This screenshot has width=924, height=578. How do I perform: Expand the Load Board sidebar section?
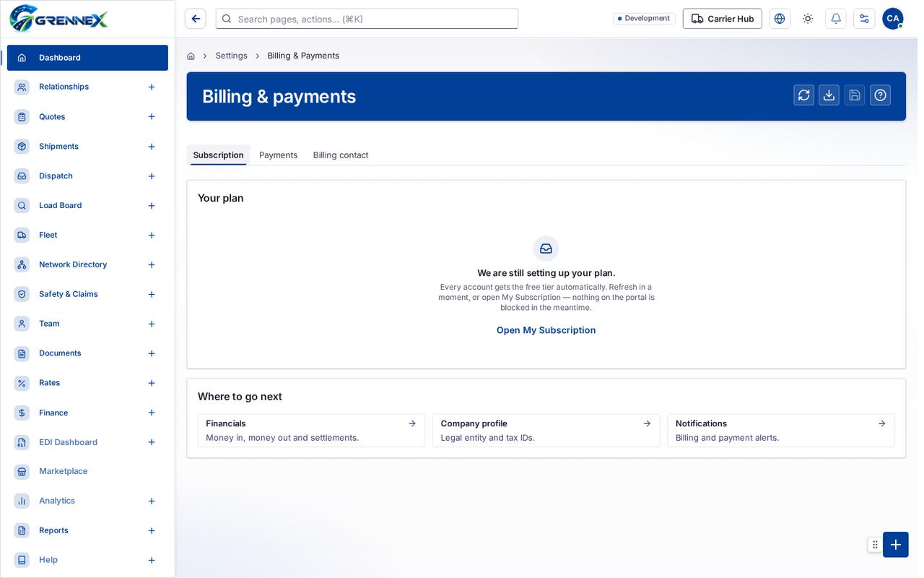(x=152, y=206)
